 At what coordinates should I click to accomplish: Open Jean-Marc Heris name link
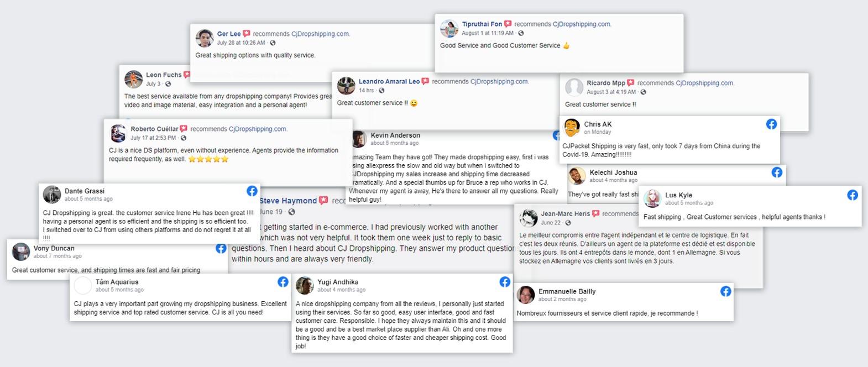click(x=566, y=214)
